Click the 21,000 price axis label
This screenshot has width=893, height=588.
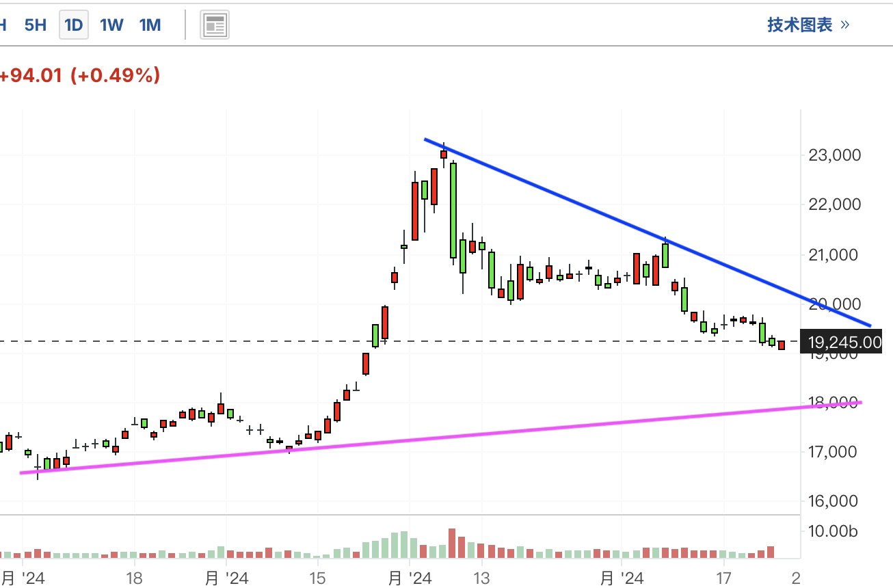(833, 255)
